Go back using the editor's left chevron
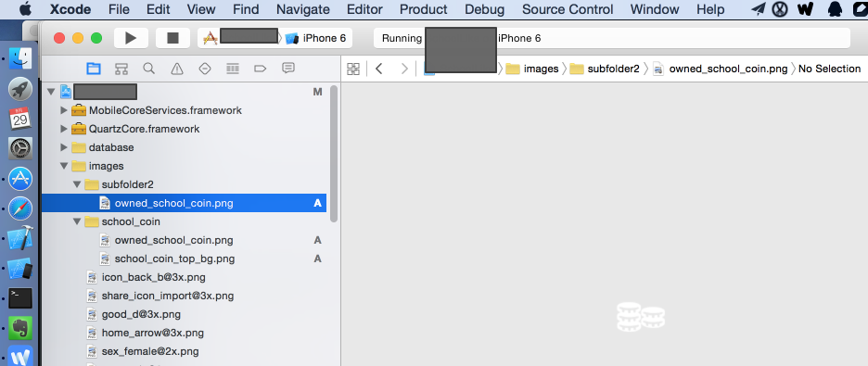Viewport: 868px width, 366px height. coord(379,69)
